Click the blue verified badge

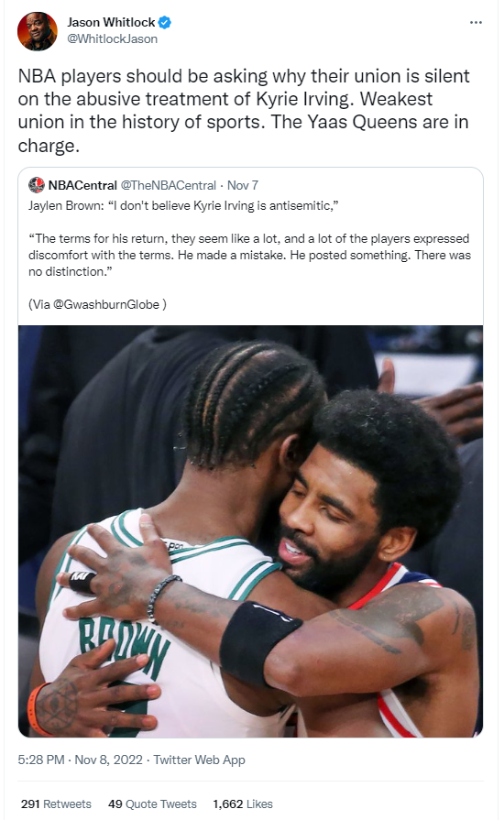[x=165, y=23]
